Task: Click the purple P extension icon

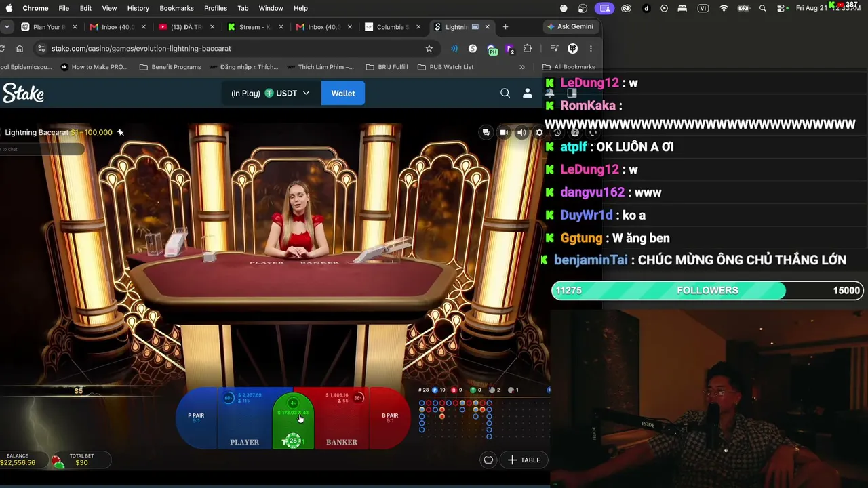Action: coord(510,49)
